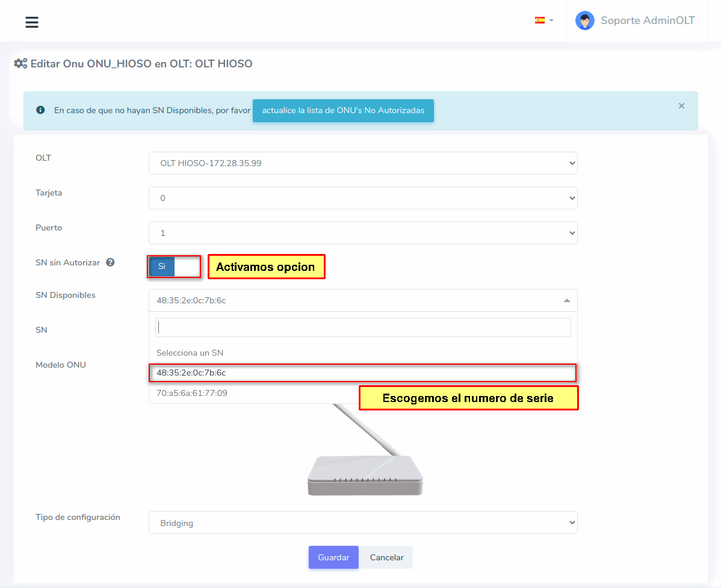Open the OLT dropdown

click(x=362, y=163)
